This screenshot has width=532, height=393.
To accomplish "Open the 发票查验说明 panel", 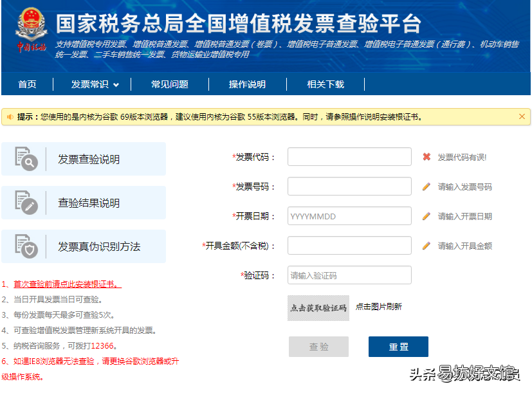I will [84, 159].
